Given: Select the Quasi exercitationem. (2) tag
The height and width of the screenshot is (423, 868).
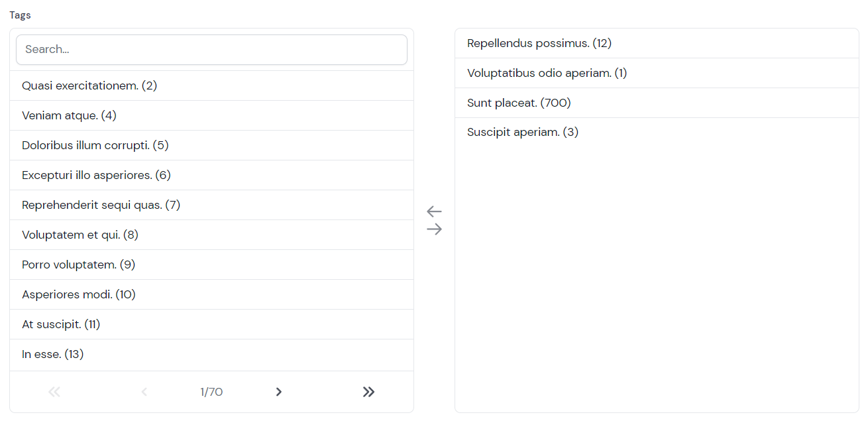Looking at the screenshot, I should tap(89, 86).
